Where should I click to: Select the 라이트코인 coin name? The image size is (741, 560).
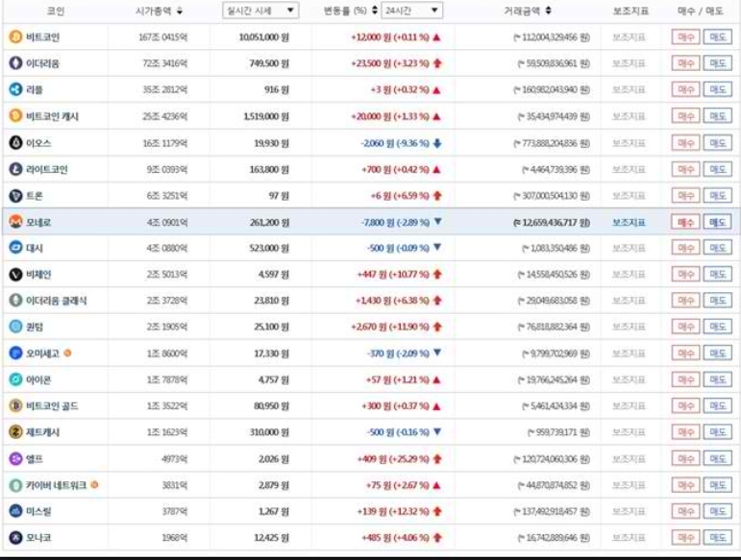tap(47, 169)
